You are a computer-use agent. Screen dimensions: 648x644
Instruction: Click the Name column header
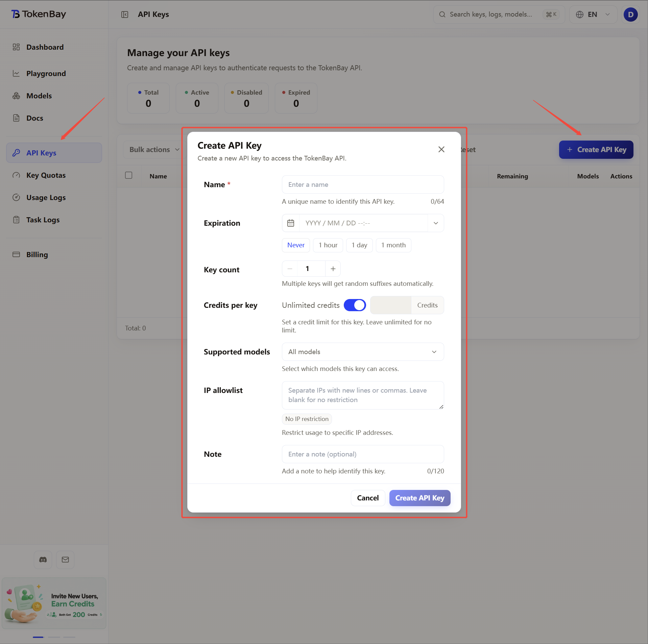pyautogui.click(x=158, y=176)
